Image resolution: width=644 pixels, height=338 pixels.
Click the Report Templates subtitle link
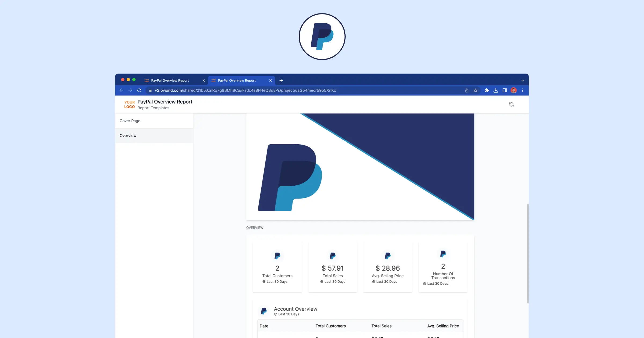tap(153, 108)
